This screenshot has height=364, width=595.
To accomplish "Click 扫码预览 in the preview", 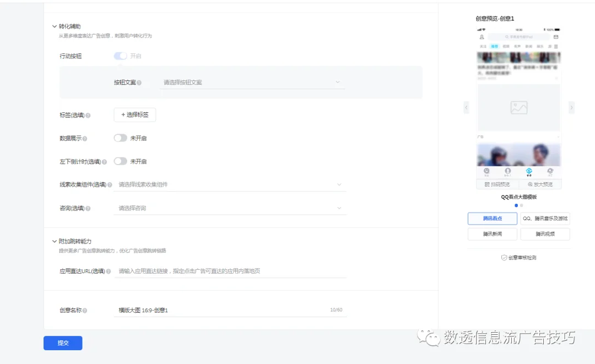I will click(497, 184).
